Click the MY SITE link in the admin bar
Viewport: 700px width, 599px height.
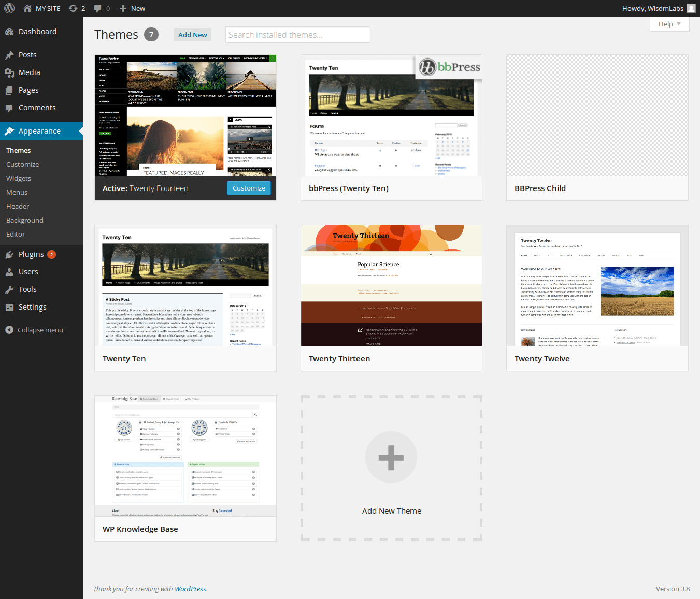click(48, 8)
